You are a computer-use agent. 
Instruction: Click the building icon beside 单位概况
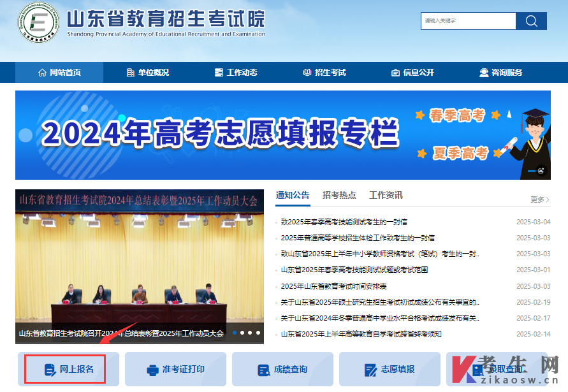pos(131,73)
